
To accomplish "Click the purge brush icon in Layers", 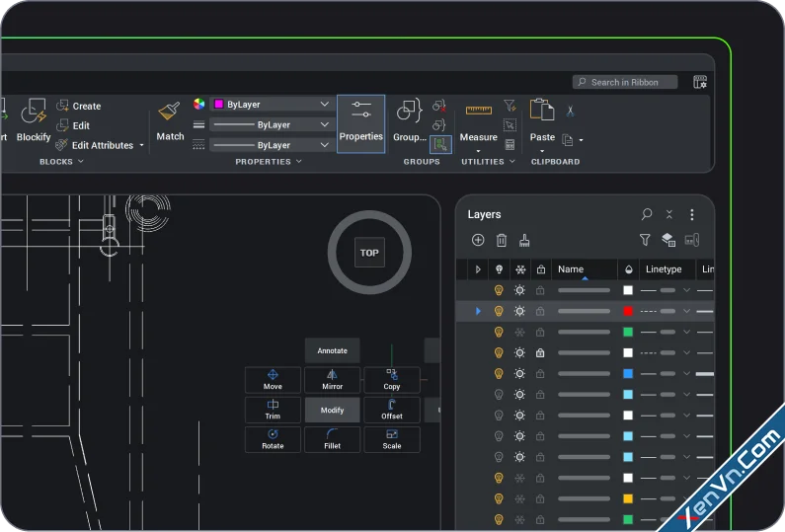I will (524, 240).
